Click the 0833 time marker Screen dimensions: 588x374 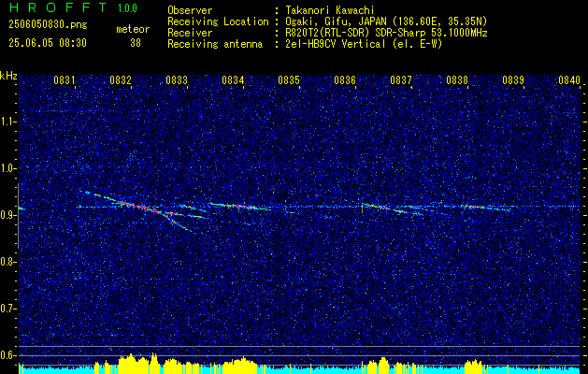click(177, 80)
